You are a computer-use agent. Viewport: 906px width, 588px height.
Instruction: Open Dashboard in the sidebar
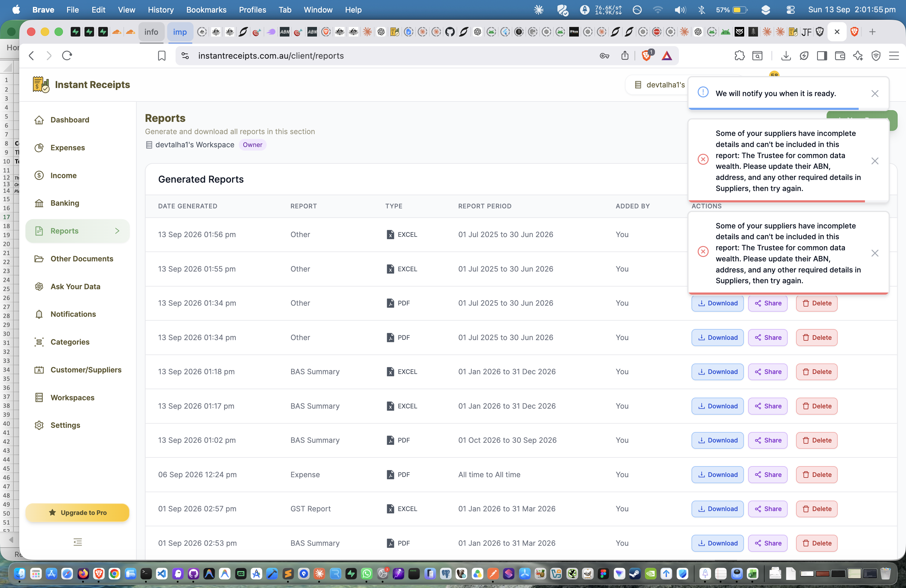click(x=70, y=120)
